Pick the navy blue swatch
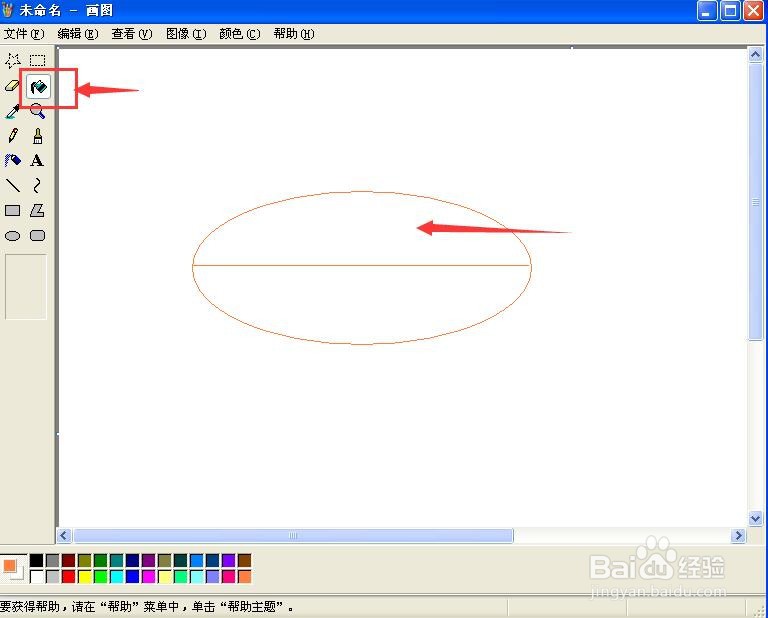Viewport: 768px width, 618px height. tap(133, 560)
